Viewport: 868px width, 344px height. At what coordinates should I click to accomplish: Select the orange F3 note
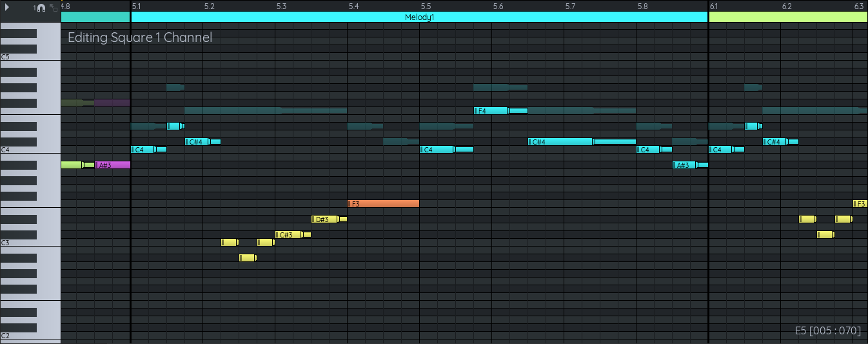pyautogui.click(x=383, y=204)
